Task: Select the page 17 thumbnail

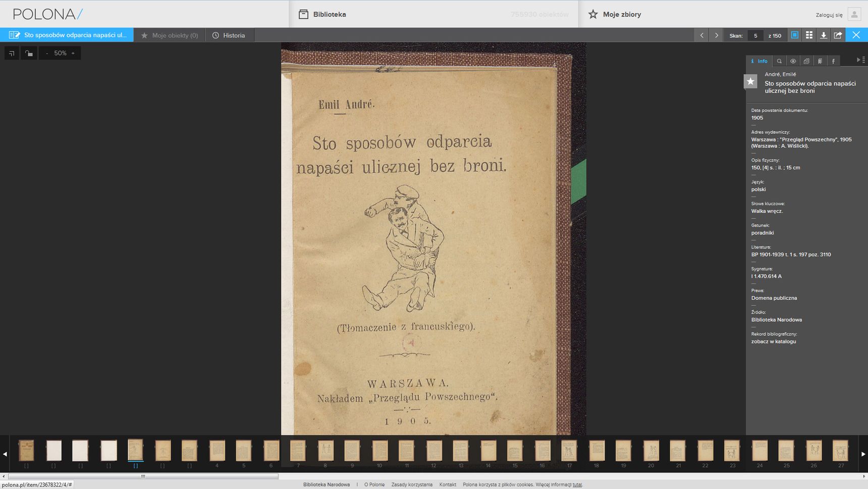Action: tap(569, 450)
